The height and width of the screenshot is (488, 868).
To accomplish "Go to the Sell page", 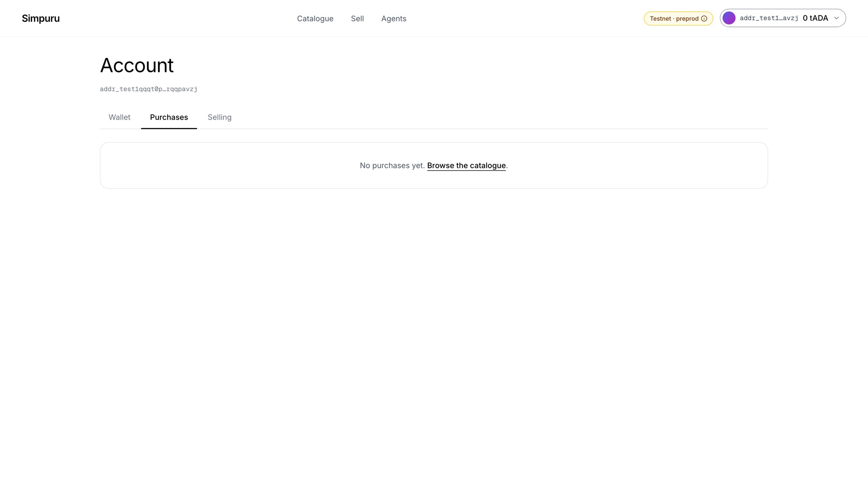I will [357, 18].
